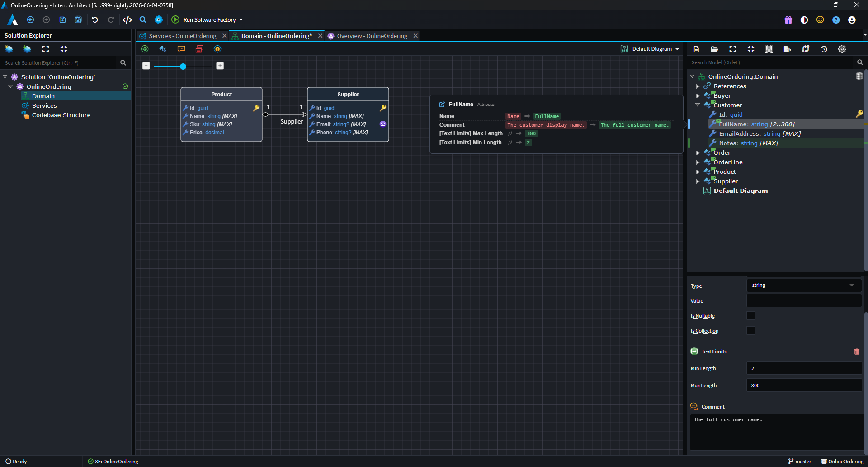Open the help question mark icon
Image resolution: width=868 pixels, height=467 pixels.
[x=836, y=20]
